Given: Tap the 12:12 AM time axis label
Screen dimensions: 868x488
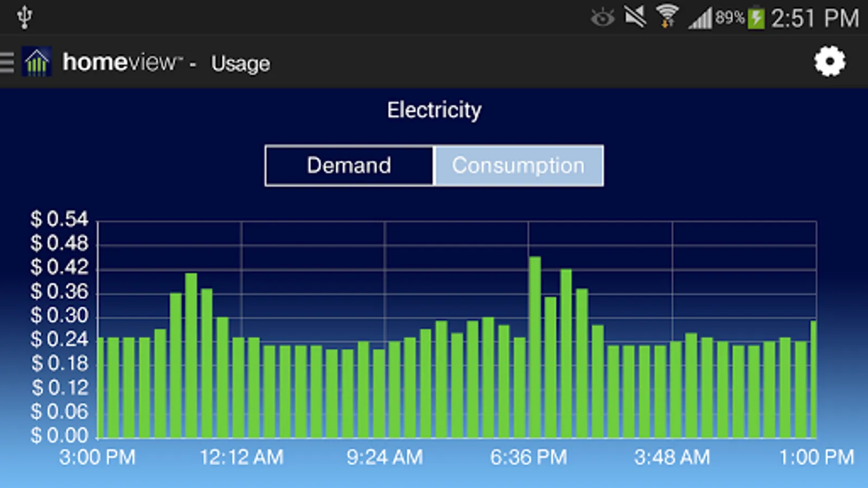Looking at the screenshot, I should pyautogui.click(x=241, y=457).
